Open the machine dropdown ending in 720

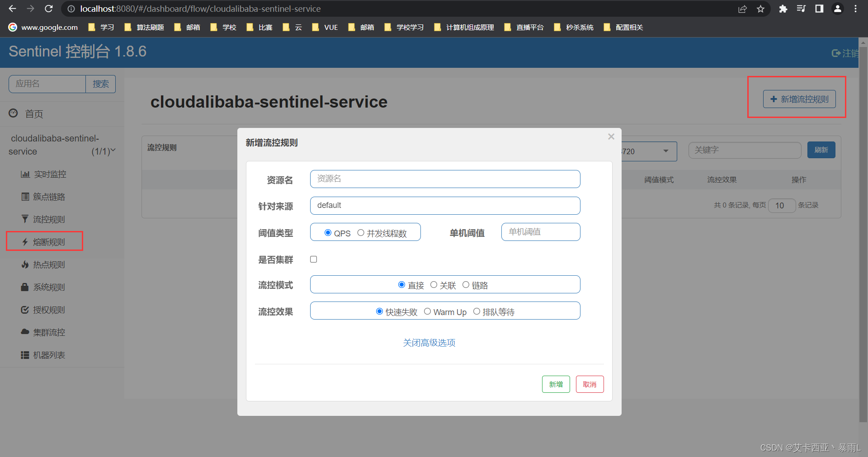[649, 151]
